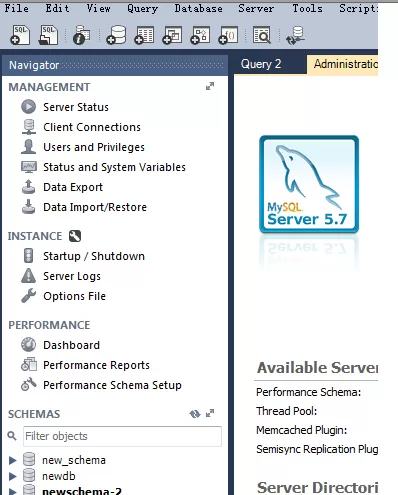Open Performance Schema Setup
Image resolution: width=398 pixels, height=495 pixels.
click(112, 385)
